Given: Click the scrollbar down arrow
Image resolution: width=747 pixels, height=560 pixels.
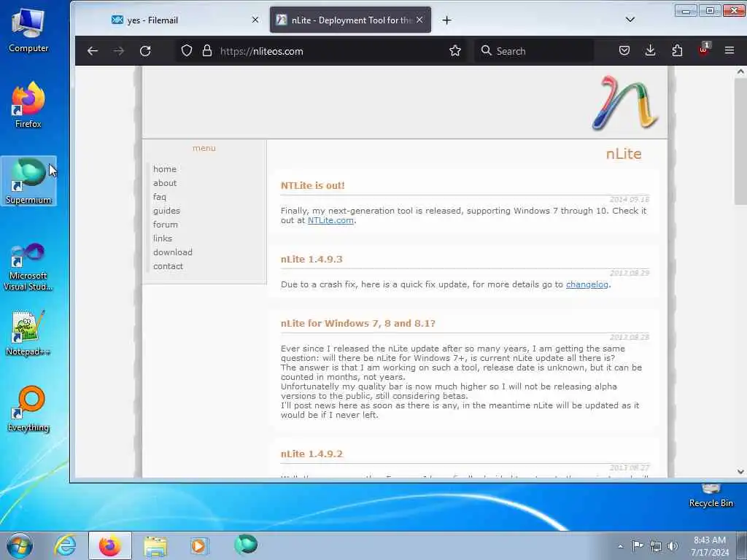Looking at the screenshot, I should coord(740,472).
